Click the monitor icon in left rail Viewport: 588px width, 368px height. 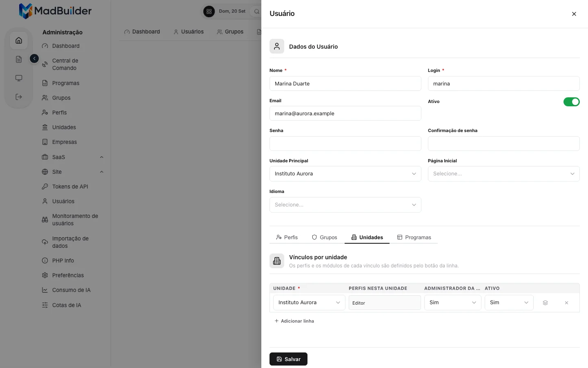[19, 78]
